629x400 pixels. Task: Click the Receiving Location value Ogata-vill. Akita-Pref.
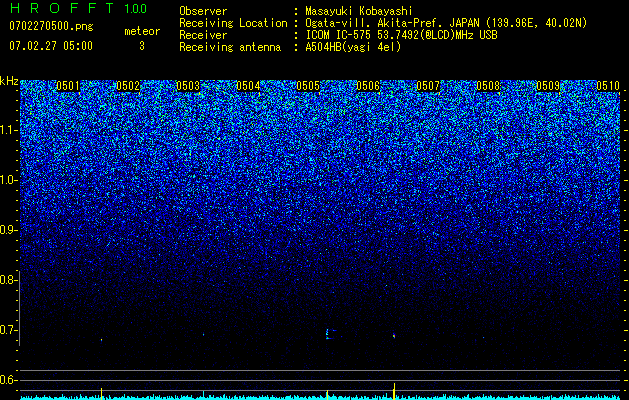(371, 23)
